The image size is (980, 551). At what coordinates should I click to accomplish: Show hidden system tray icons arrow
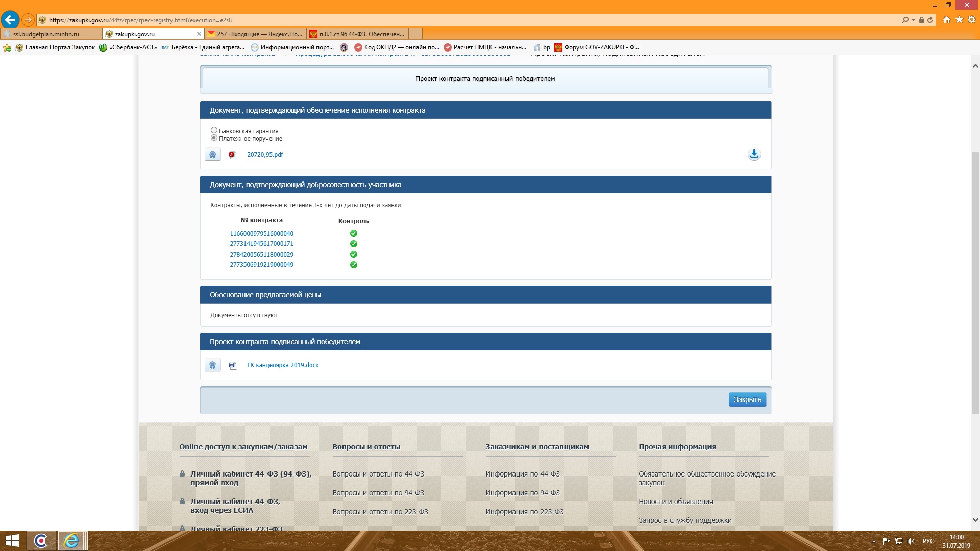(x=874, y=541)
